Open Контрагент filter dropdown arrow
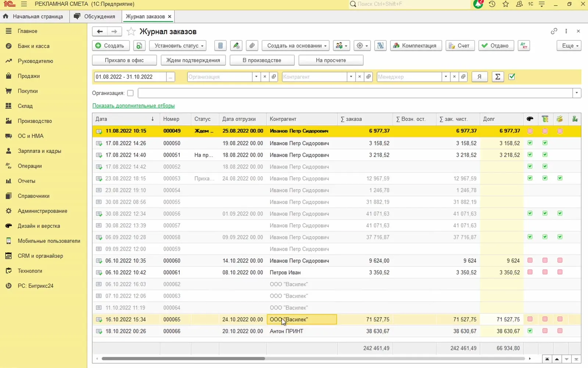Viewport: 588px width, 368px height. coord(351,77)
